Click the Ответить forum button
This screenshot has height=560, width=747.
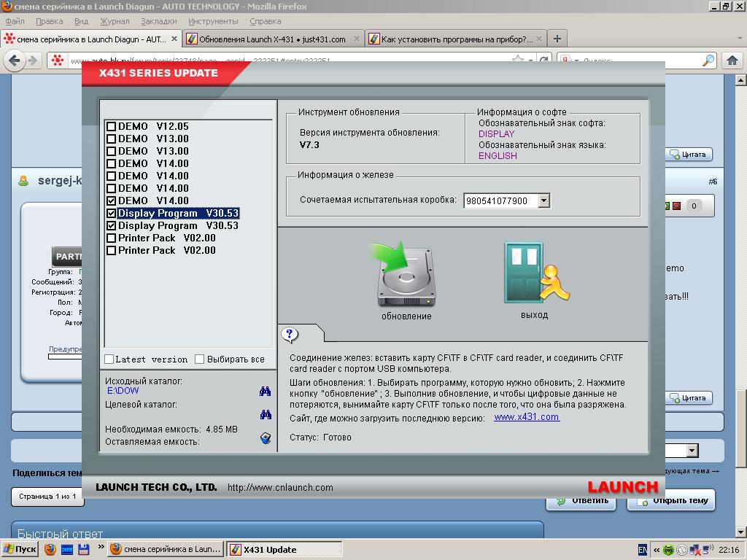point(581,500)
